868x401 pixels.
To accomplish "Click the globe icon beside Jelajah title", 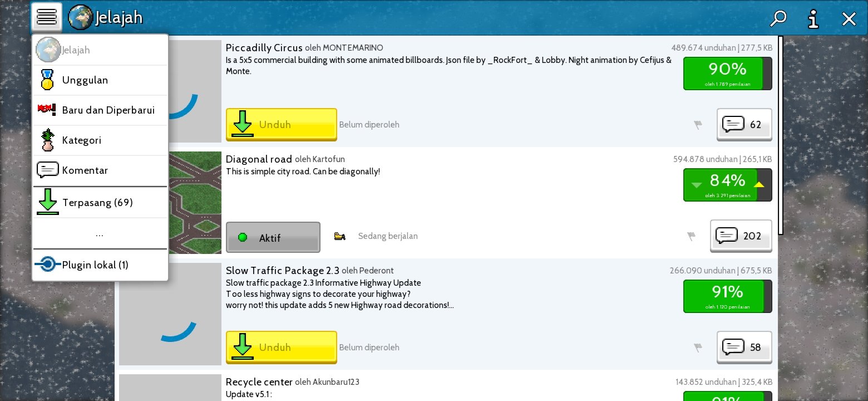I will [80, 18].
